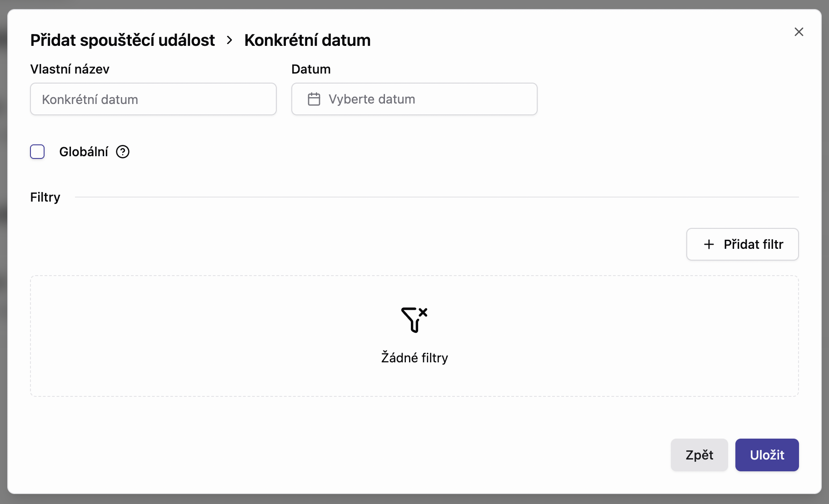
Task: Click the Žádné filtry empty-state text
Action: (x=414, y=358)
